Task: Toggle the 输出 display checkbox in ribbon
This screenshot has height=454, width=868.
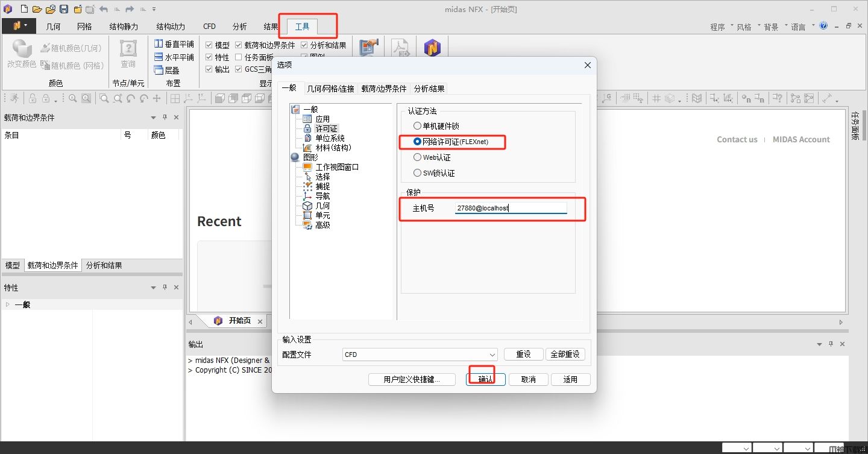Action: pyautogui.click(x=209, y=69)
